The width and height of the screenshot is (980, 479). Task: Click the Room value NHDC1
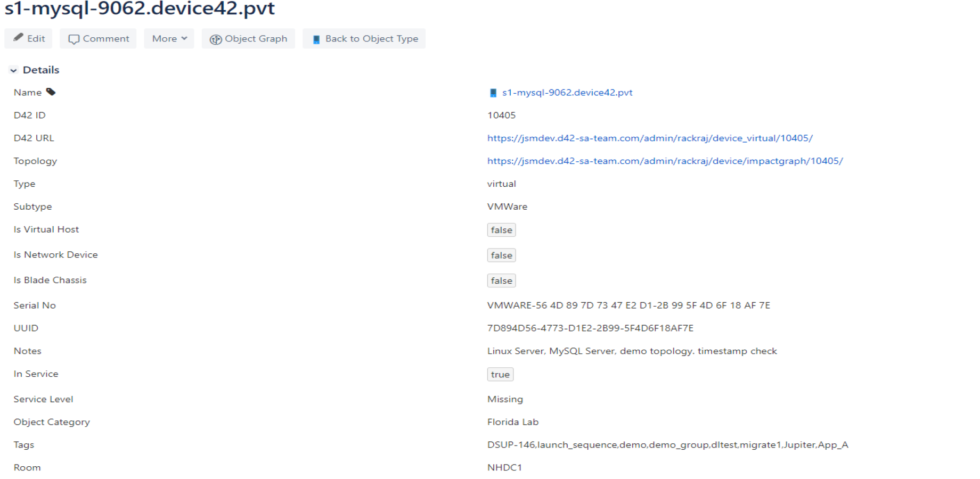click(x=504, y=467)
